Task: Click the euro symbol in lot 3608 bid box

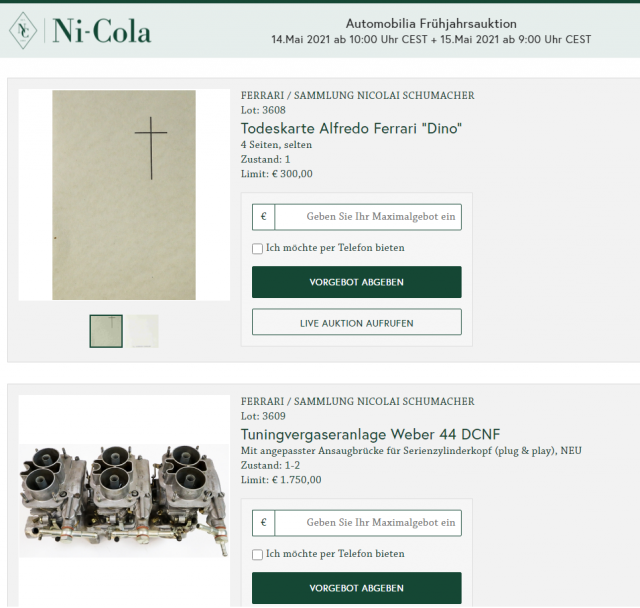Action: [264, 216]
